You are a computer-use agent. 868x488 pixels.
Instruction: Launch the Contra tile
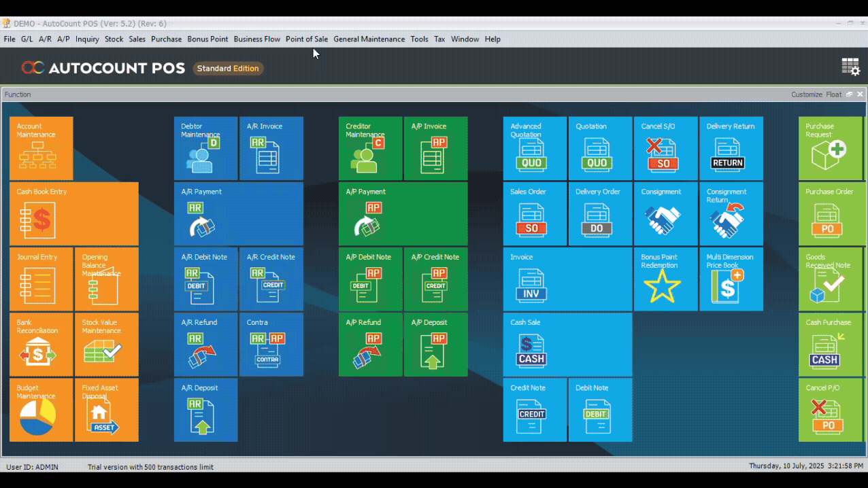(271, 345)
